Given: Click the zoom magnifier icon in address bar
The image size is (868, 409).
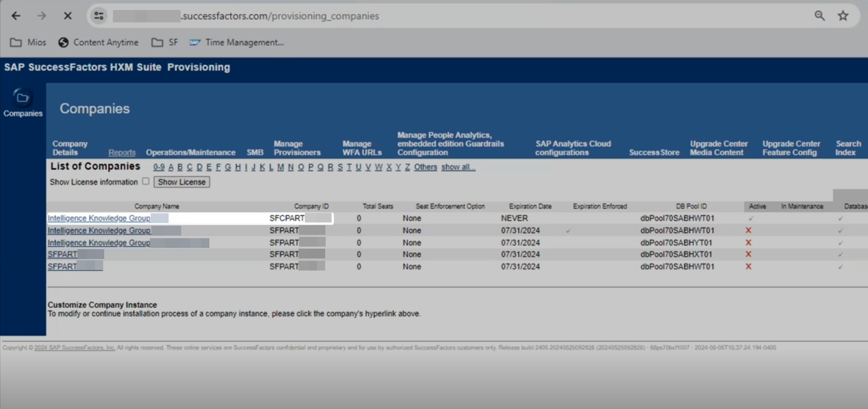Looking at the screenshot, I should 819,15.
